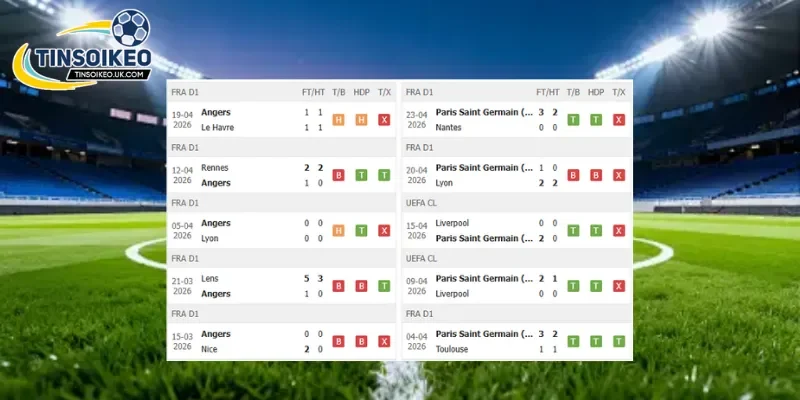Click Lyon in the 05-04 Angers match
The image size is (800, 400).
coord(210,238)
